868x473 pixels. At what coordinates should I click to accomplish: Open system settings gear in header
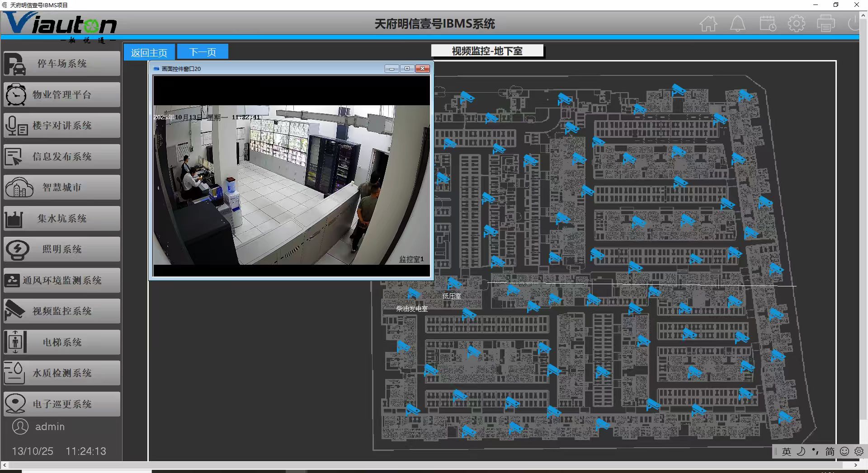[797, 23]
